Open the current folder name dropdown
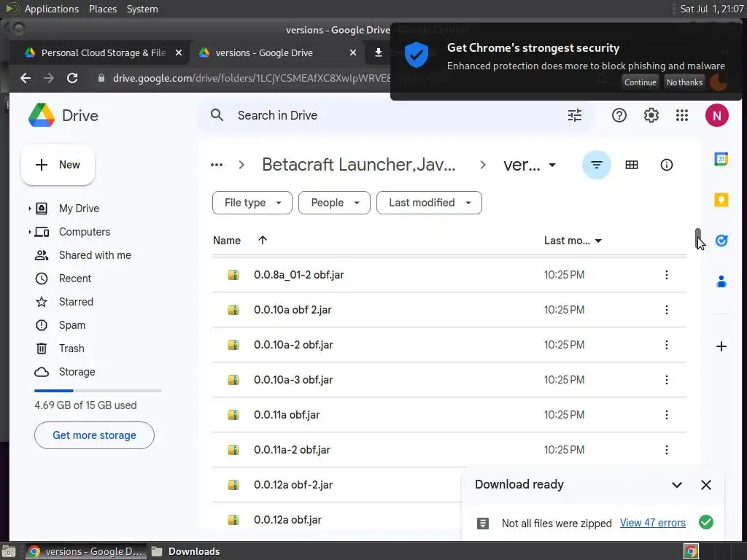Viewport: 747px width, 560px height. [530, 165]
